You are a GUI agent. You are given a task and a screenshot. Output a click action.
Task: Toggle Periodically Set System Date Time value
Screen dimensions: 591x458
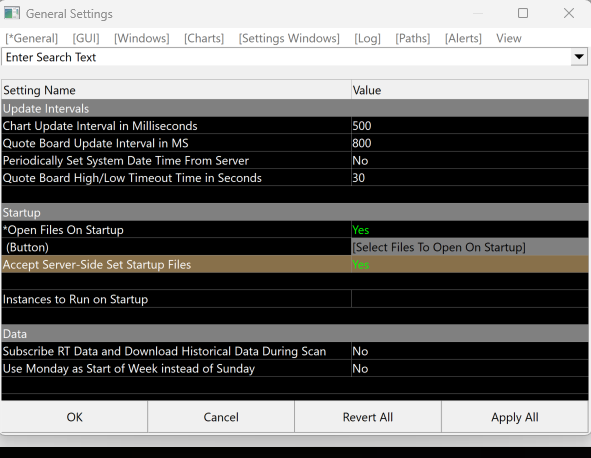coord(469,160)
